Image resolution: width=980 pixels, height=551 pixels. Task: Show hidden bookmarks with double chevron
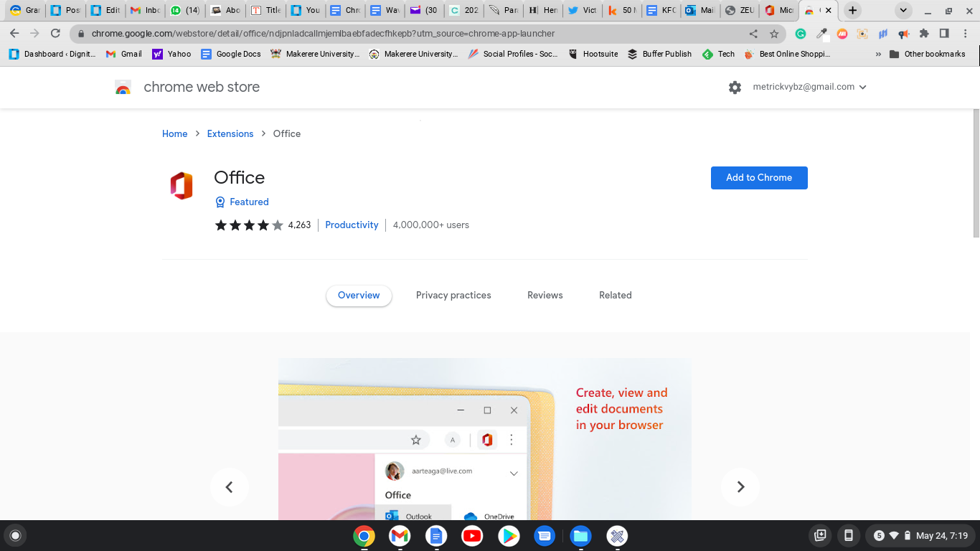click(x=879, y=54)
